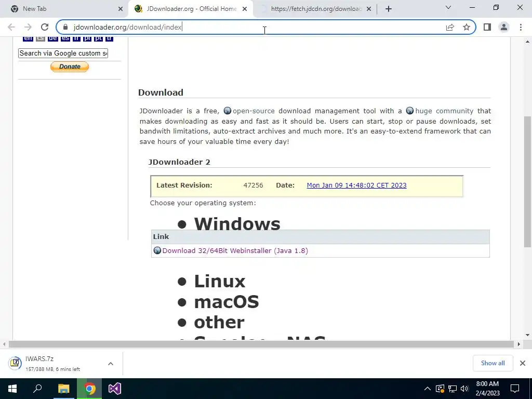
Task: Open the volume speaker tray icon
Action: (464, 389)
